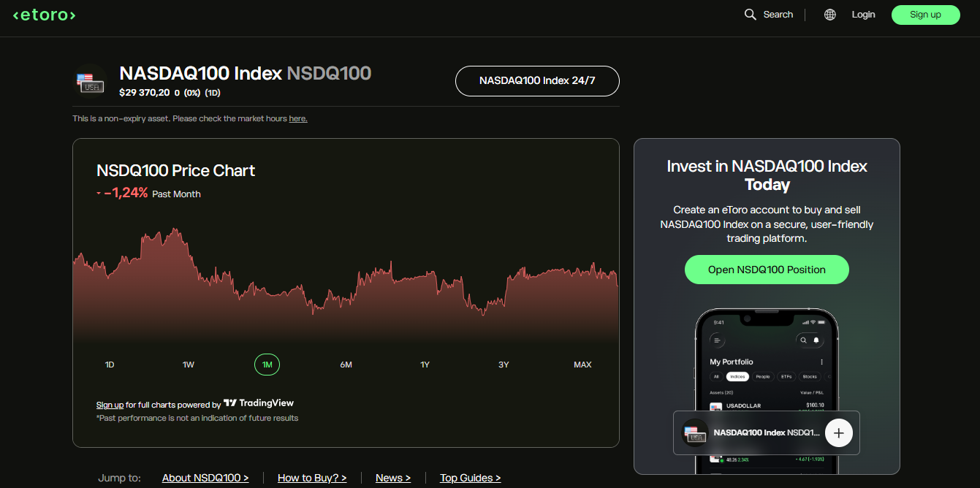The width and height of the screenshot is (980, 488).
Task: Select the 1D chart range
Action: coord(110,365)
